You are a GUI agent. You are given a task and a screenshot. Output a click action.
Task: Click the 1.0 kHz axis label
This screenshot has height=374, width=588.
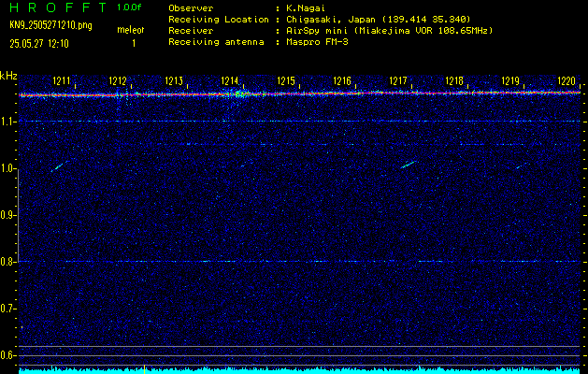(8, 168)
